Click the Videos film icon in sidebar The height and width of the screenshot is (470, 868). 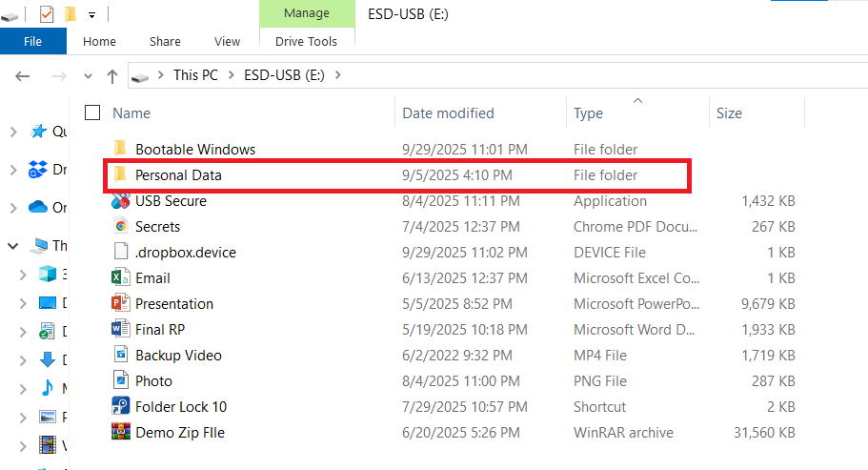click(x=48, y=445)
